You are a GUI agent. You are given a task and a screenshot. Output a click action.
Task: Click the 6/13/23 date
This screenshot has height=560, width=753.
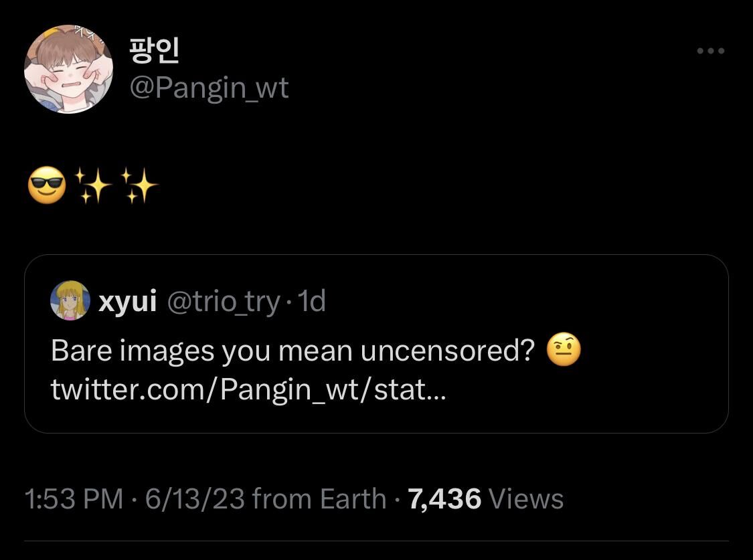pyautogui.click(x=194, y=498)
